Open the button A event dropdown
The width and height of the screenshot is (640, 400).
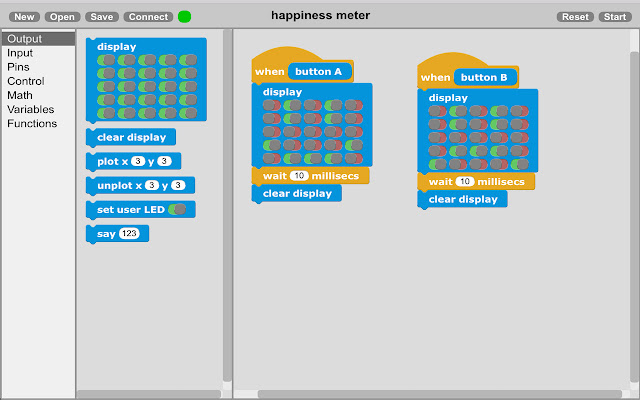pyautogui.click(x=320, y=72)
